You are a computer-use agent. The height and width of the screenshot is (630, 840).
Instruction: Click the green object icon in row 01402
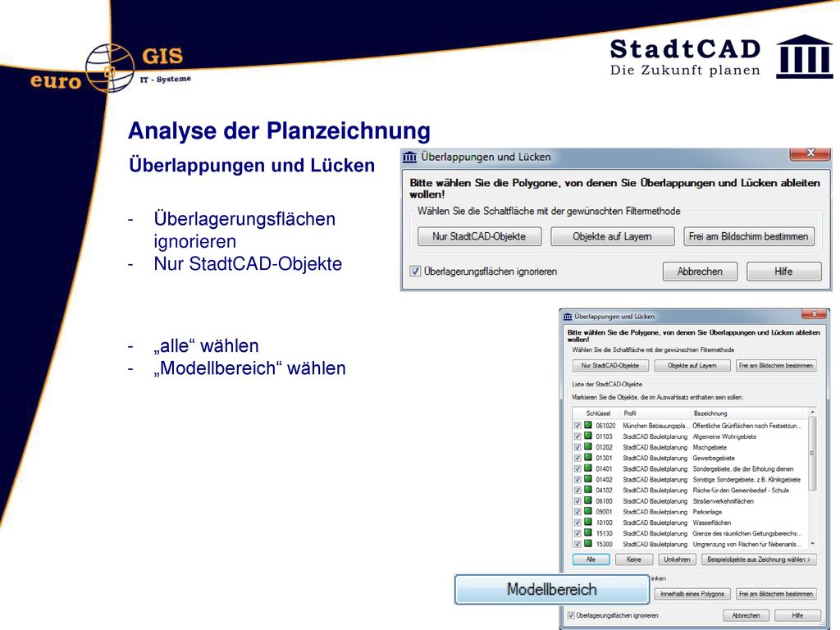[587, 479]
